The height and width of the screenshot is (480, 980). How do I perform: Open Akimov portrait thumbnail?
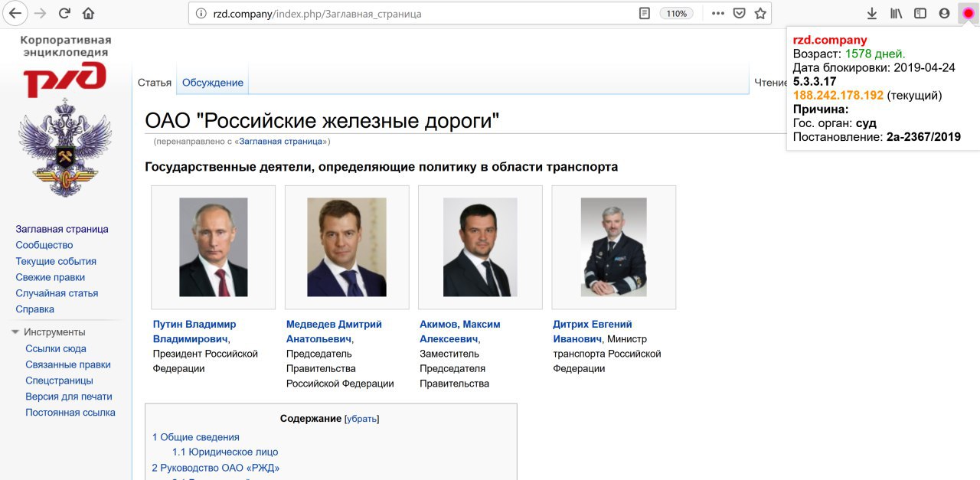pyautogui.click(x=480, y=247)
